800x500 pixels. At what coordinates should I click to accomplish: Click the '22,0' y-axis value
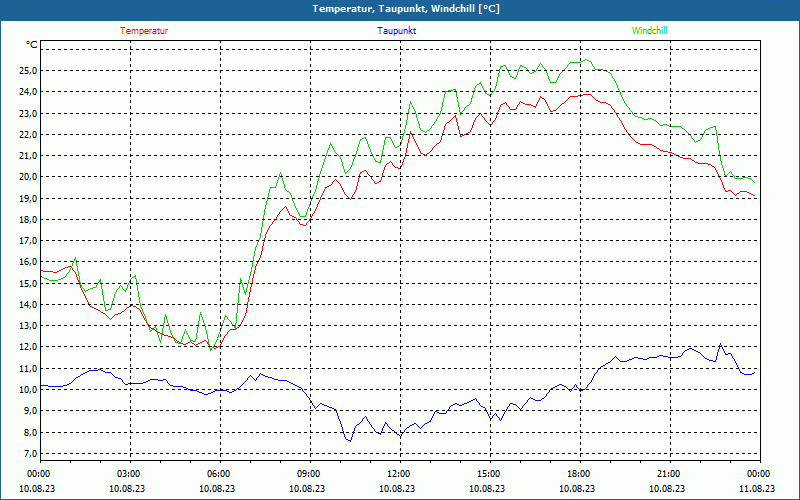coord(28,134)
